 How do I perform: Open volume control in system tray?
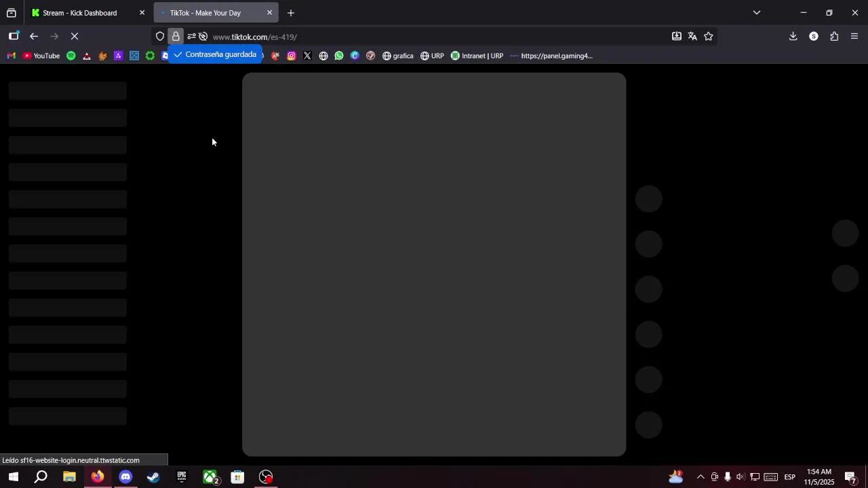tap(740, 477)
